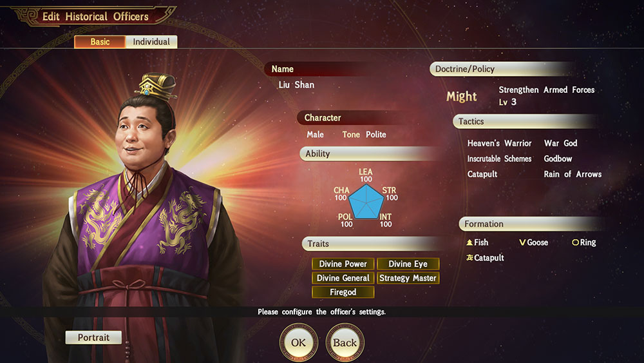Image resolution: width=644 pixels, height=363 pixels.
Task: Select the Catapult formation icon
Action: 469,258
